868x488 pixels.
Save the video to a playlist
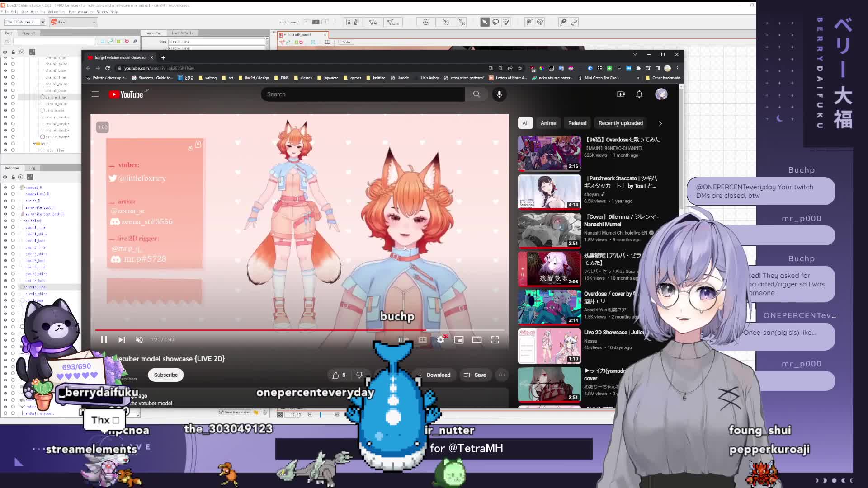pos(475,375)
